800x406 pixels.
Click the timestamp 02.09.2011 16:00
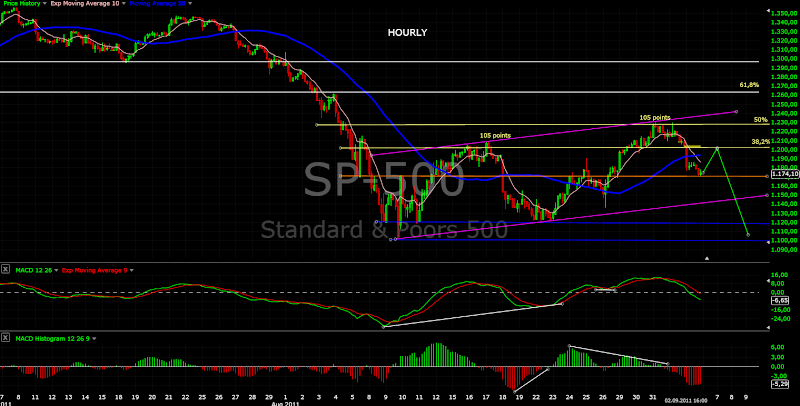click(686, 400)
